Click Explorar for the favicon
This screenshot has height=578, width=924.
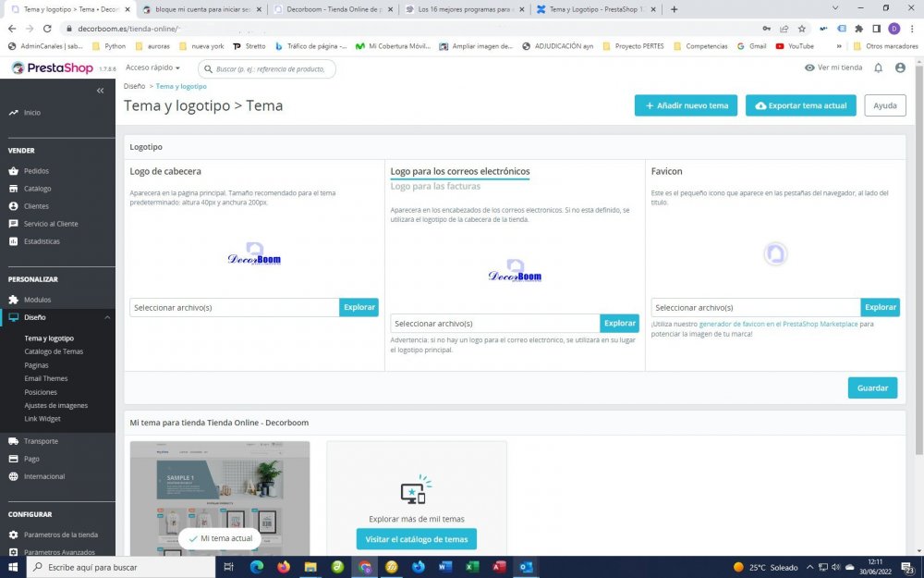tap(881, 307)
